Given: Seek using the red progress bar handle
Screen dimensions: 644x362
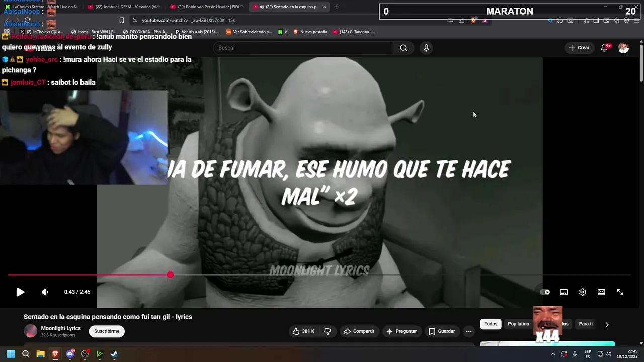Looking at the screenshot, I should coord(170,275).
